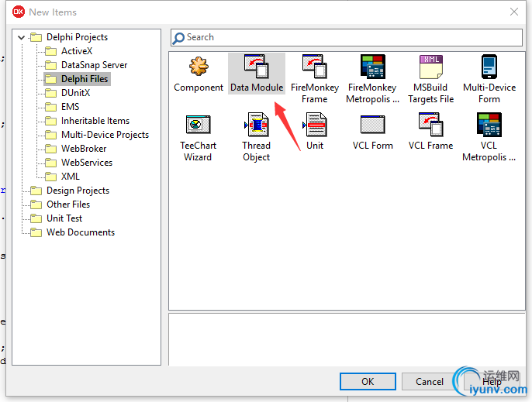Choose the Thread Object item
532x402 pixels.
coord(257,137)
